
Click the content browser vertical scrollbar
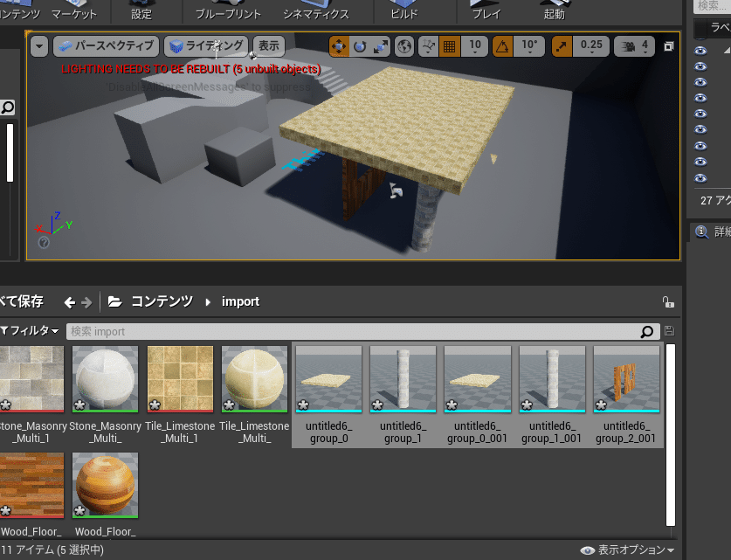(x=671, y=435)
